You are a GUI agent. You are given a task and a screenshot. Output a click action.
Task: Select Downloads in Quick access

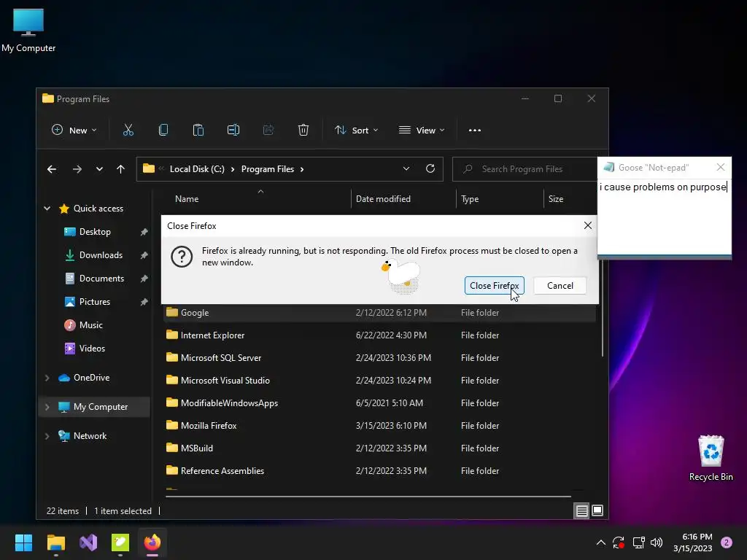pos(101,255)
